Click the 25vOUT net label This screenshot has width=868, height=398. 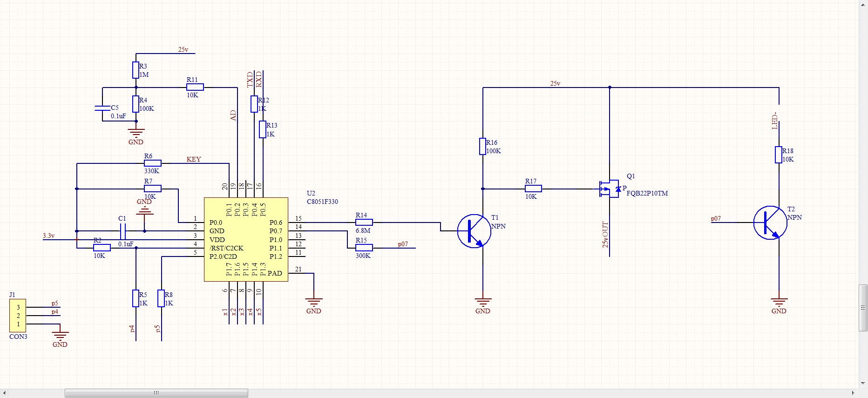pyautogui.click(x=605, y=235)
